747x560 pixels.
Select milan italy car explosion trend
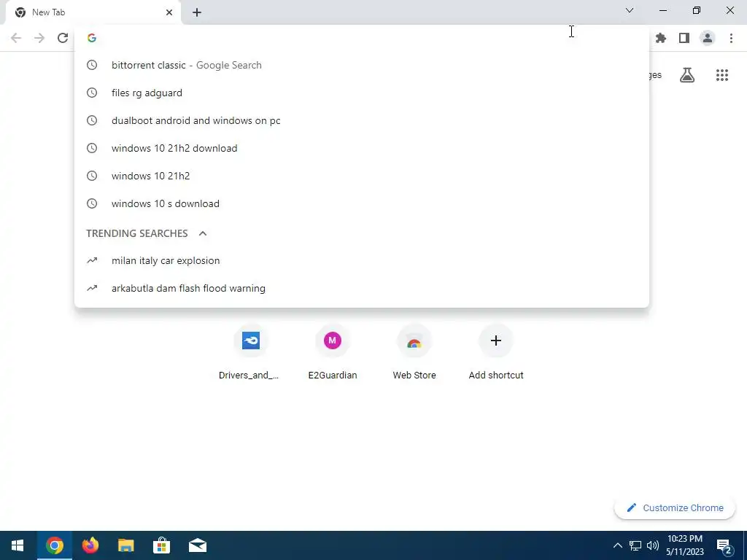362,260
